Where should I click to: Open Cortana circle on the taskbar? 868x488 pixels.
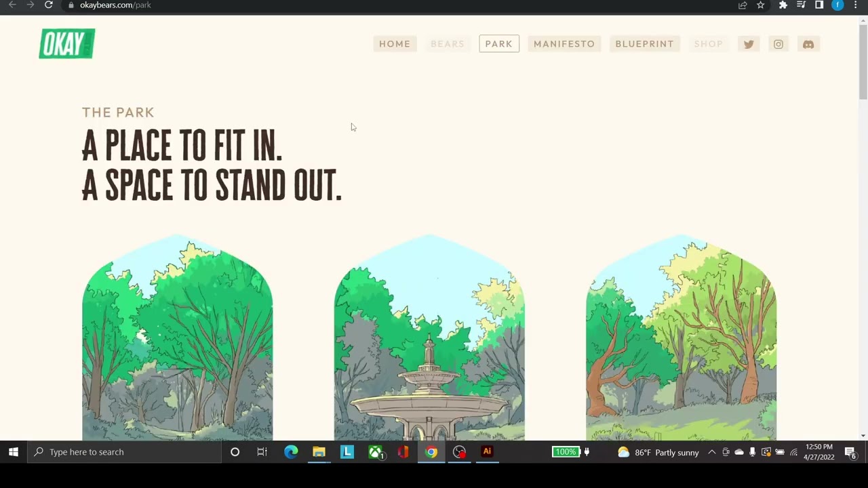[235, 452]
